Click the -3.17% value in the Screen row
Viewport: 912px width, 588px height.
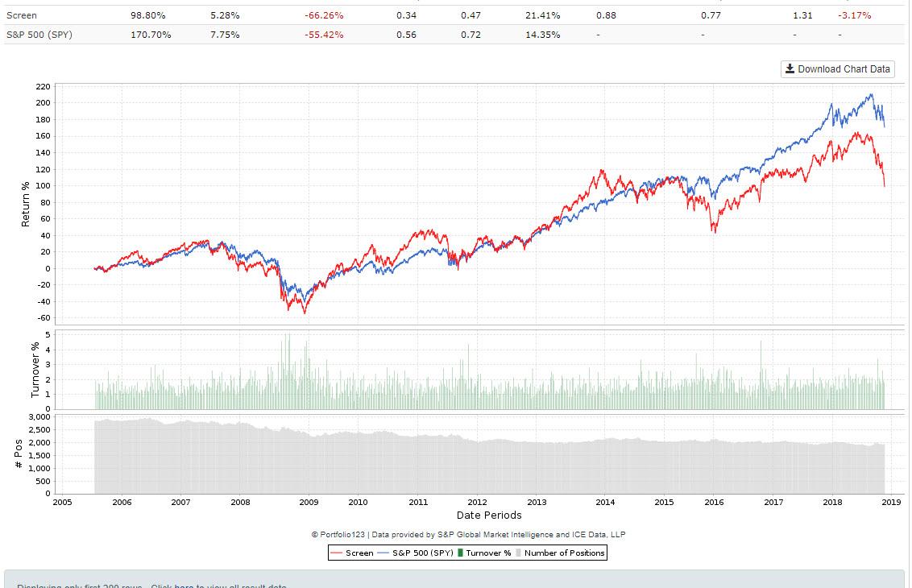pyautogui.click(x=855, y=15)
